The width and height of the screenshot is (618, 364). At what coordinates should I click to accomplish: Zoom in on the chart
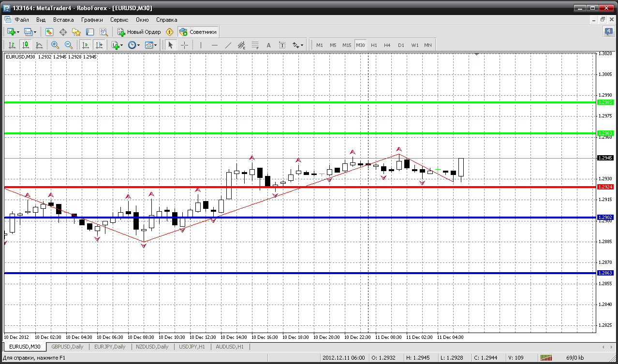coord(55,45)
